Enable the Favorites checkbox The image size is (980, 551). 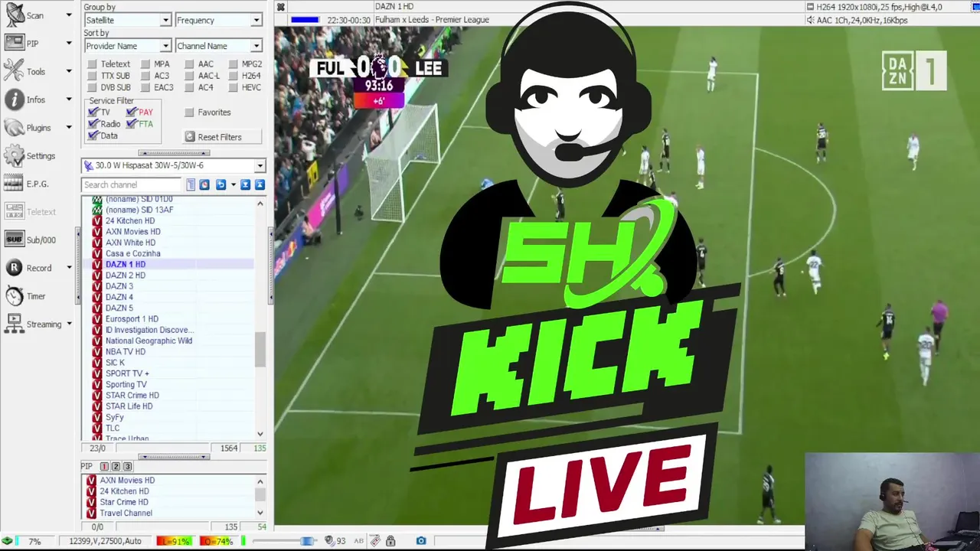189,112
